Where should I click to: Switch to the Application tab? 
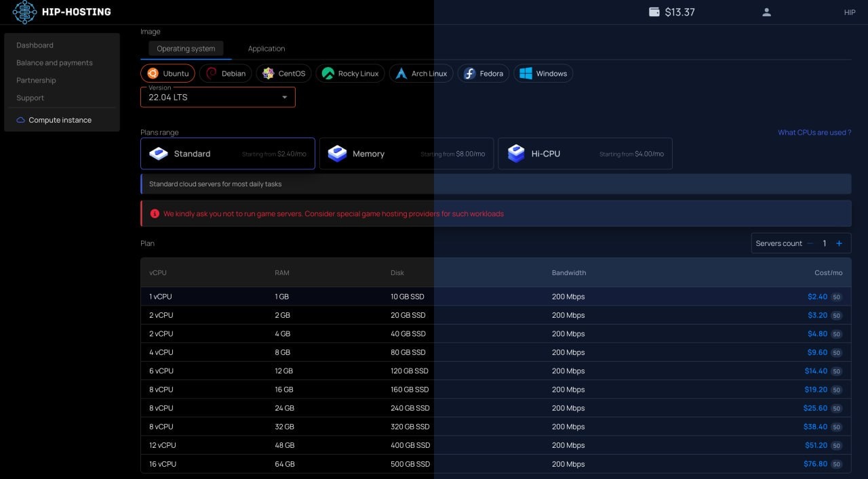[x=267, y=49]
